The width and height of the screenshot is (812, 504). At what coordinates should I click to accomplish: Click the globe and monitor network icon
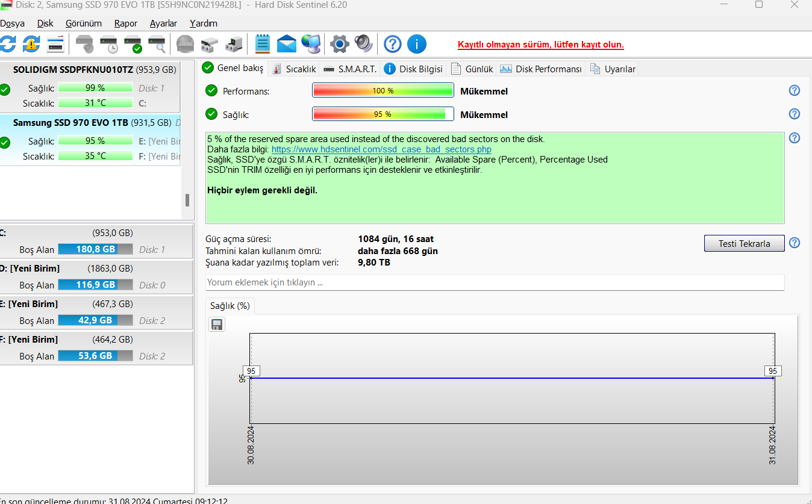[311, 44]
